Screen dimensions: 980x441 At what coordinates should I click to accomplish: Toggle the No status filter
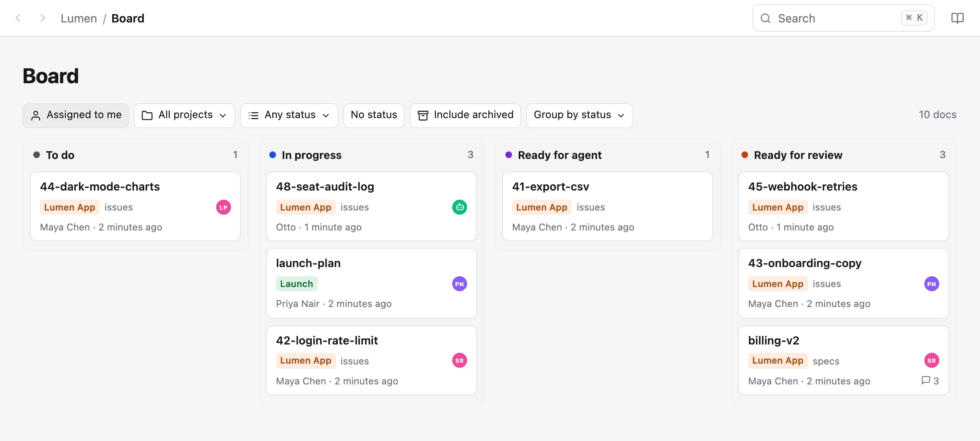pos(374,115)
